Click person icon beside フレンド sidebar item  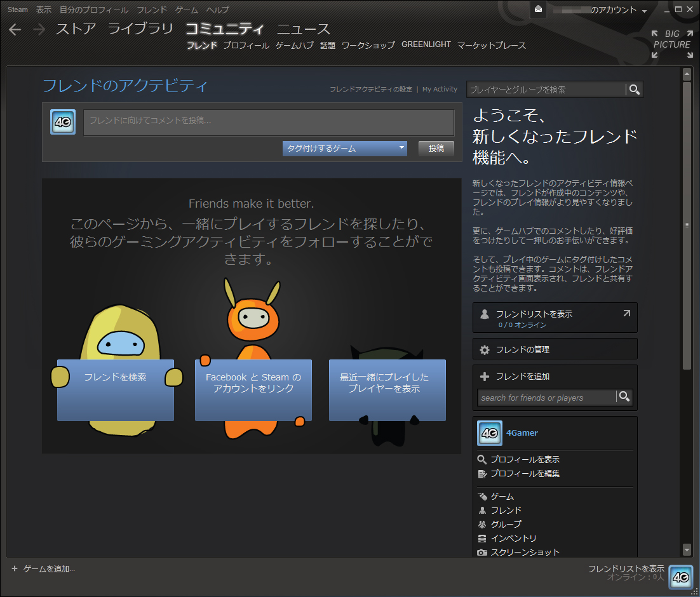point(482,510)
